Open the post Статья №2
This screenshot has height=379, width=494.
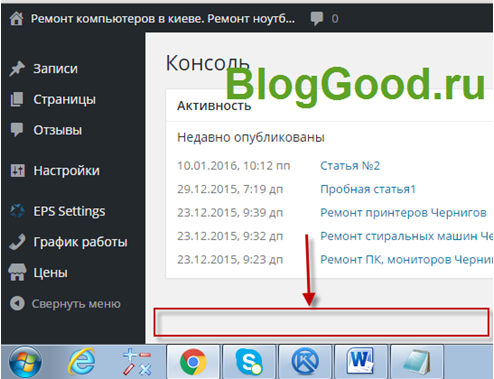point(350,166)
